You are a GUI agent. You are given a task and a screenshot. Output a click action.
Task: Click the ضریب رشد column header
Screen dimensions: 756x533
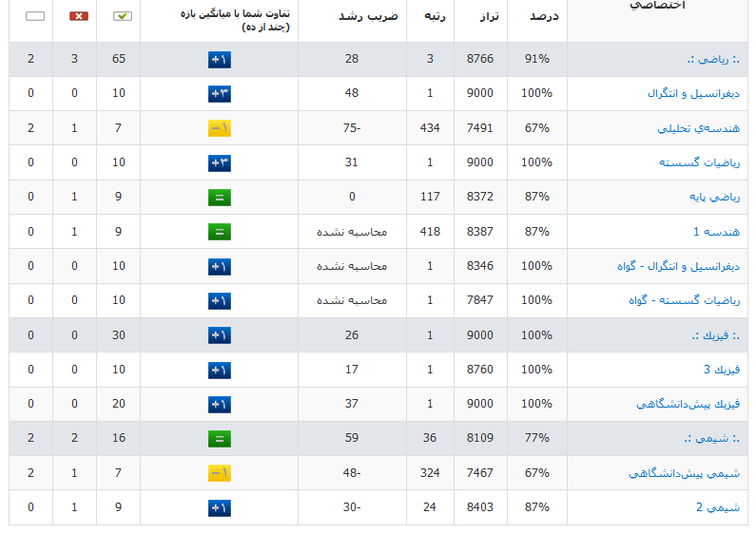point(368,16)
